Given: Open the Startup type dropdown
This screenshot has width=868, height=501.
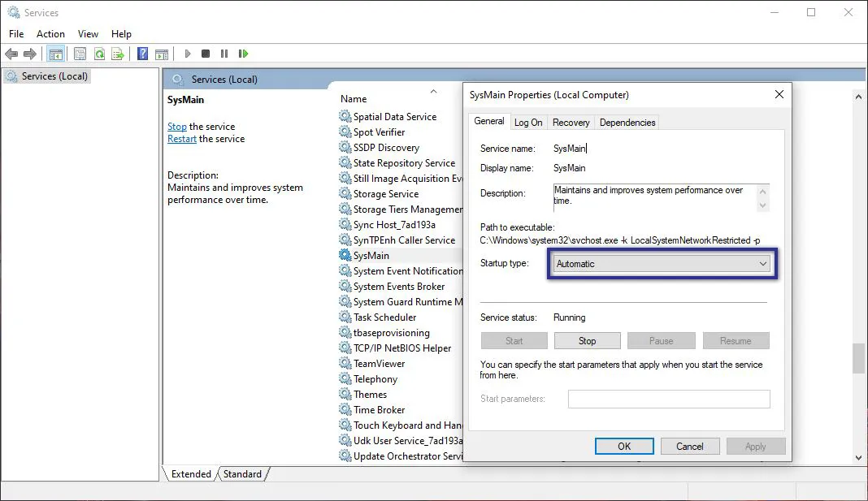Looking at the screenshot, I should tap(762, 263).
